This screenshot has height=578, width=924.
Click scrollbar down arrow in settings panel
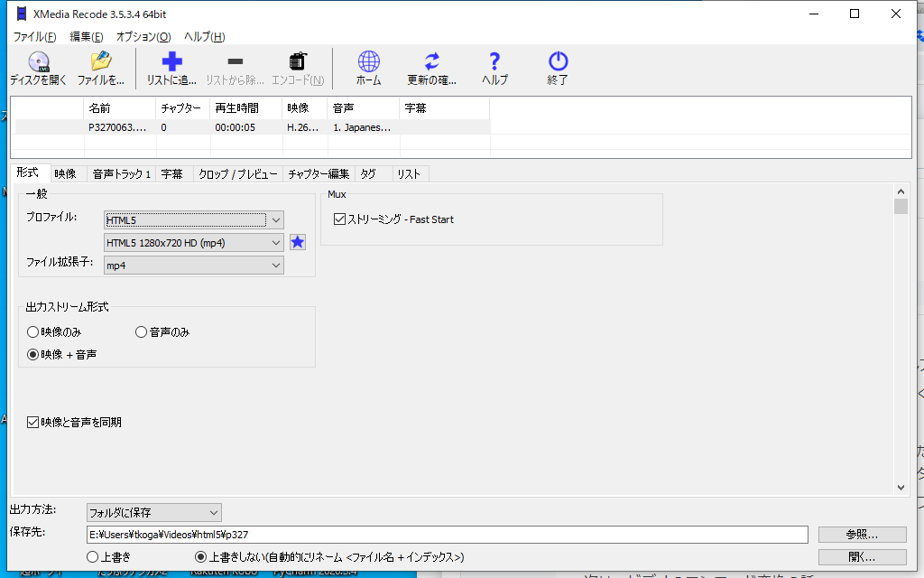pos(901,487)
